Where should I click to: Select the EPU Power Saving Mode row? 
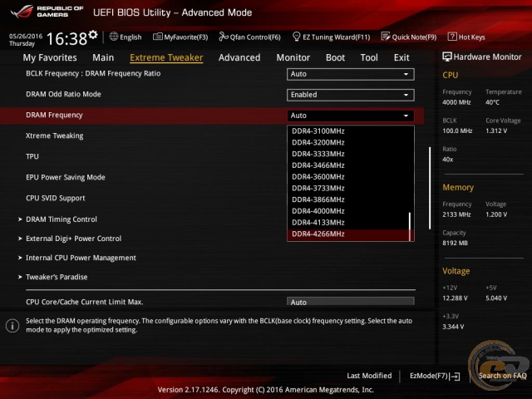coord(66,177)
